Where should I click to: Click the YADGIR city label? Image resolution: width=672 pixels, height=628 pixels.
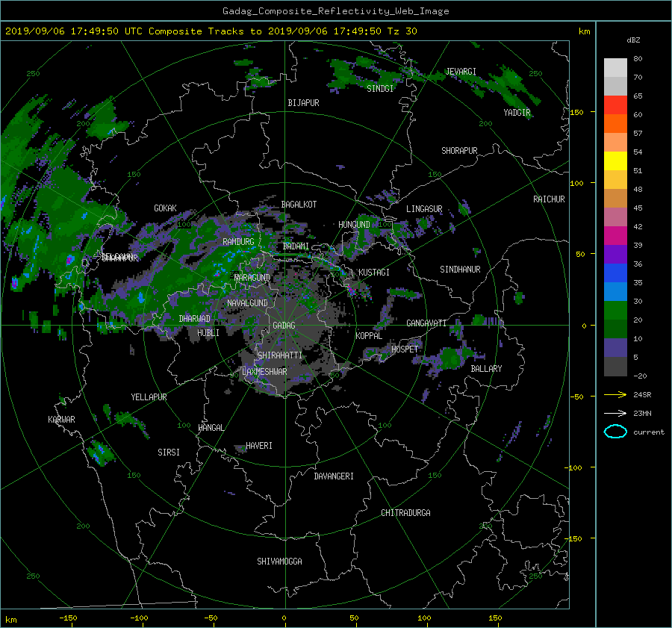(517, 112)
